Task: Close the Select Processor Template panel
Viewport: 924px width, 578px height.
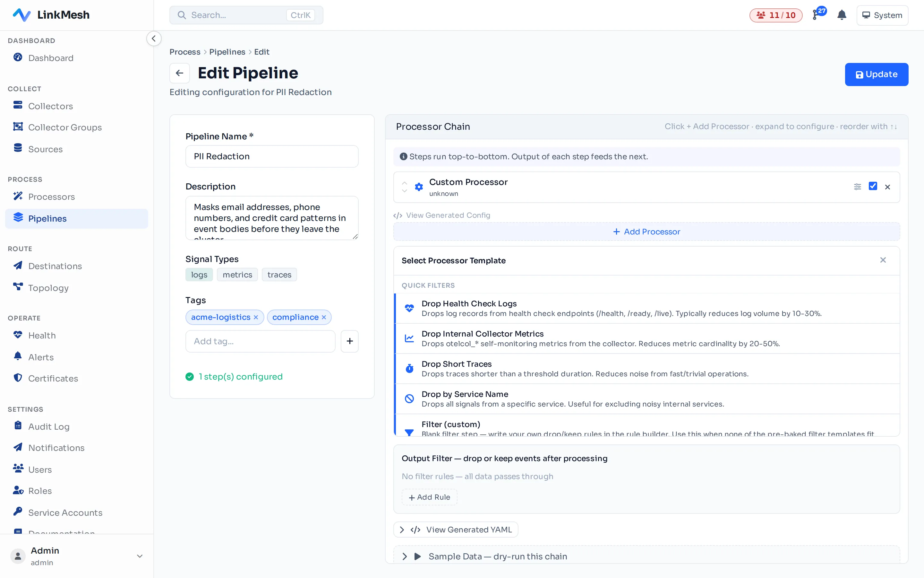Action: tap(883, 260)
